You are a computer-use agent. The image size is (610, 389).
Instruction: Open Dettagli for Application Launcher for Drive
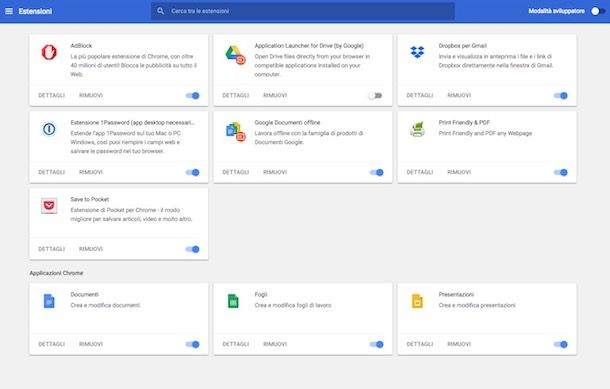pyautogui.click(x=235, y=95)
